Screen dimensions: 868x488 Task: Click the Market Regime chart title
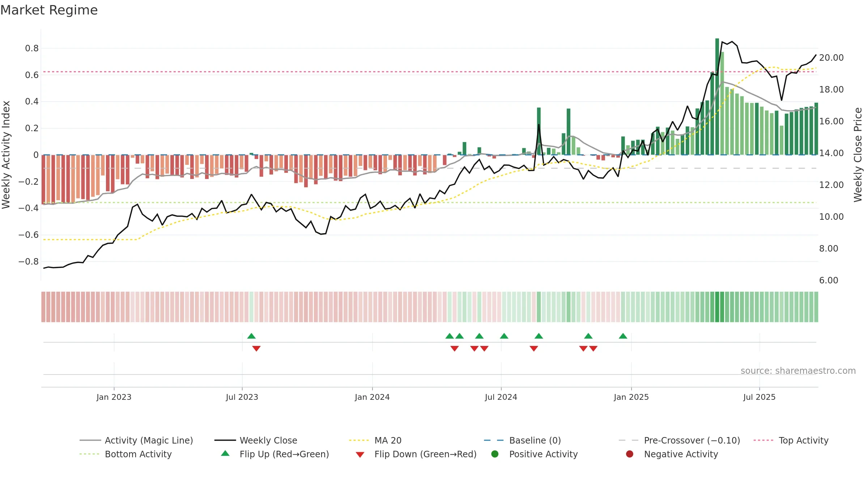(x=49, y=10)
